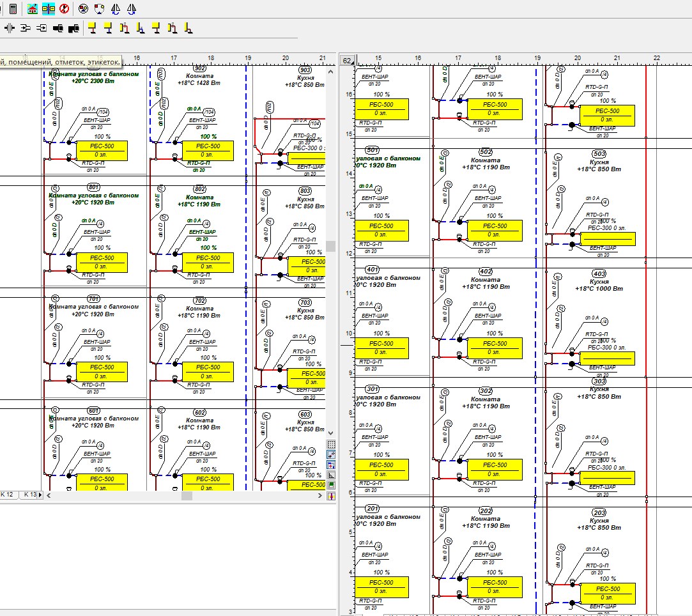Image resolution: width=692 pixels, height=616 pixels.
Task: Select the yellow РБС-500 radiator in room 801
Action: 102,261
